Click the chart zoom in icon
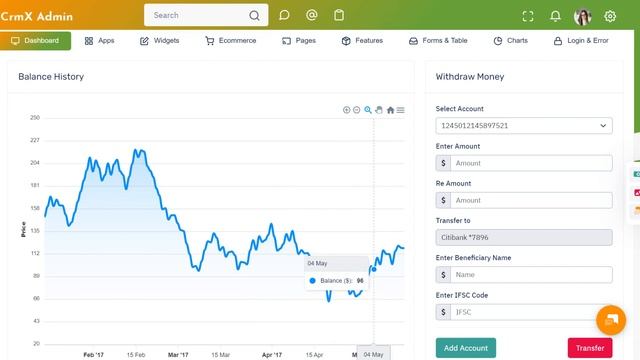Viewport: 640px width, 360px height. (x=347, y=110)
